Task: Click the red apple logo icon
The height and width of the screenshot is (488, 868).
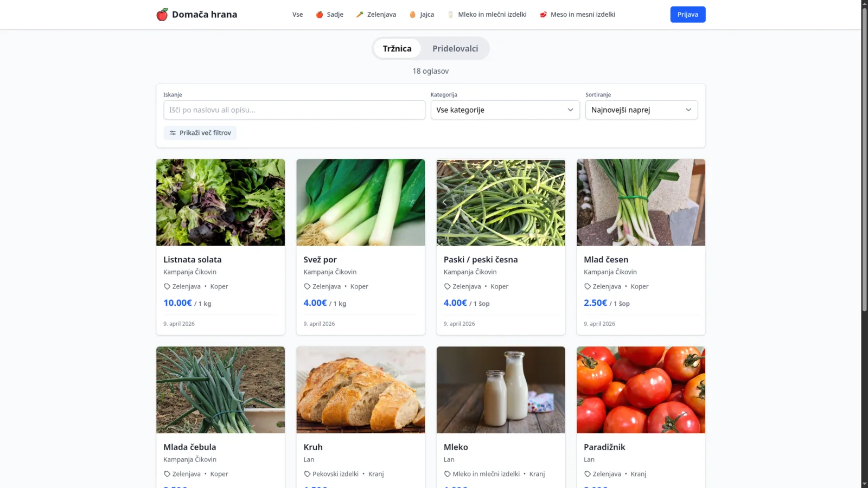Action: point(162,15)
